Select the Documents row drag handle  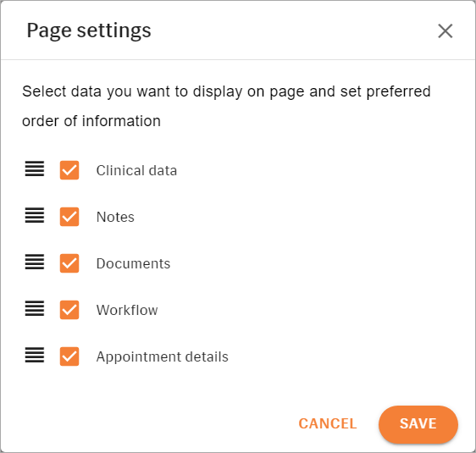click(35, 262)
